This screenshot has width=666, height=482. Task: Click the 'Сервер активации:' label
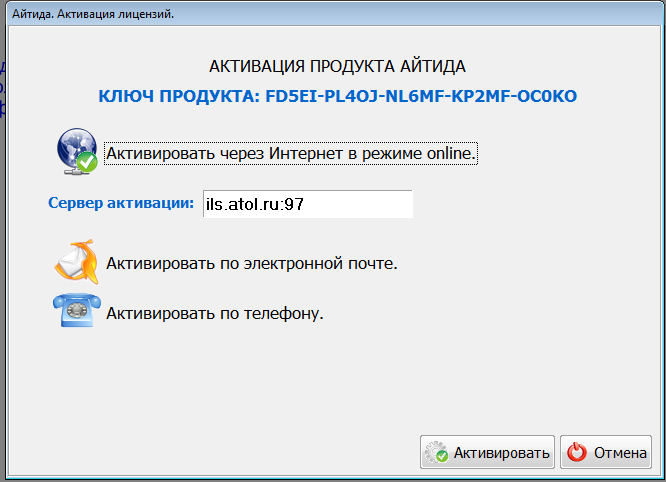121,203
